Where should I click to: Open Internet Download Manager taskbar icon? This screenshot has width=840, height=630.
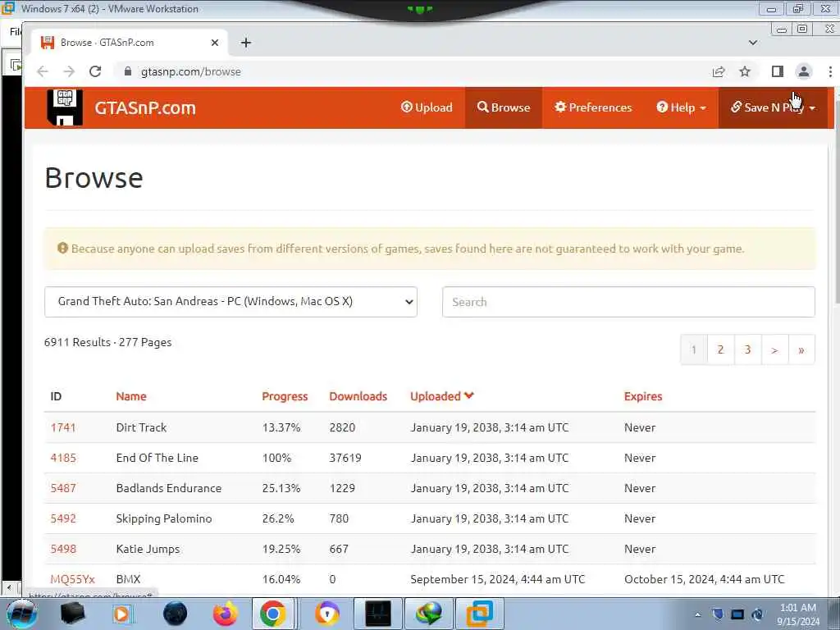point(428,614)
